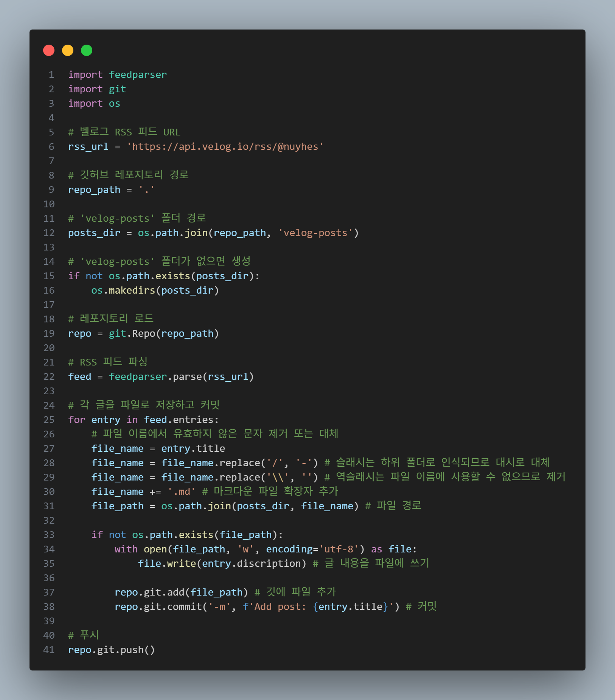Click "file_name += '.md'"

pyautogui.click(x=143, y=492)
